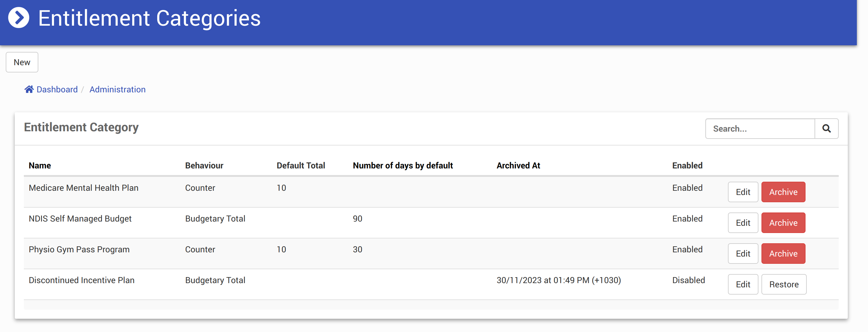This screenshot has height=332, width=868.
Task: Archive Medicare Mental Health Plan
Action: (783, 192)
